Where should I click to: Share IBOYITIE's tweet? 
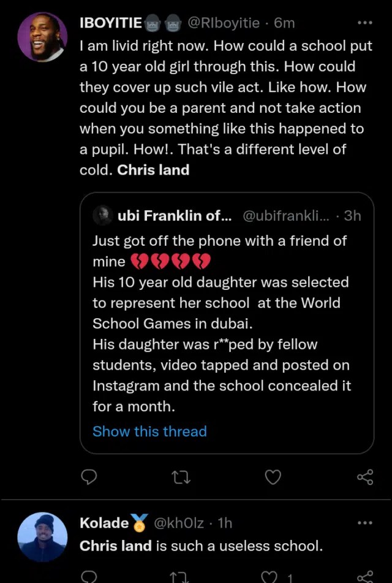click(x=364, y=477)
